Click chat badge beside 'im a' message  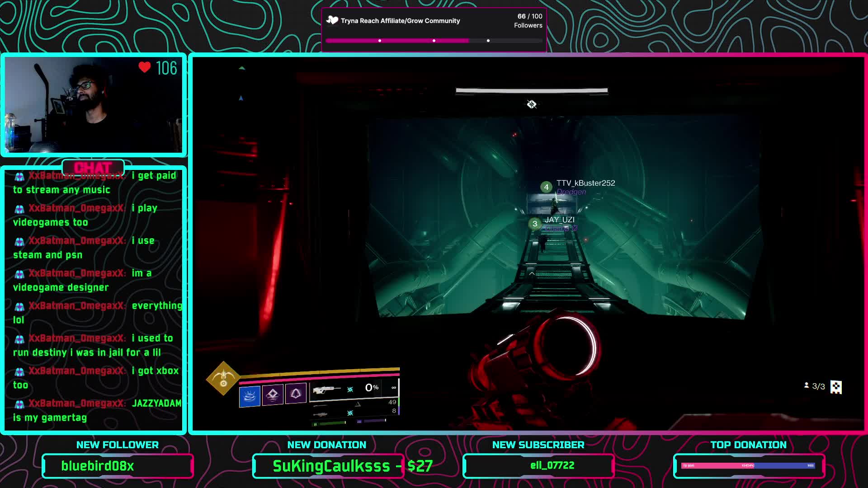(19, 274)
